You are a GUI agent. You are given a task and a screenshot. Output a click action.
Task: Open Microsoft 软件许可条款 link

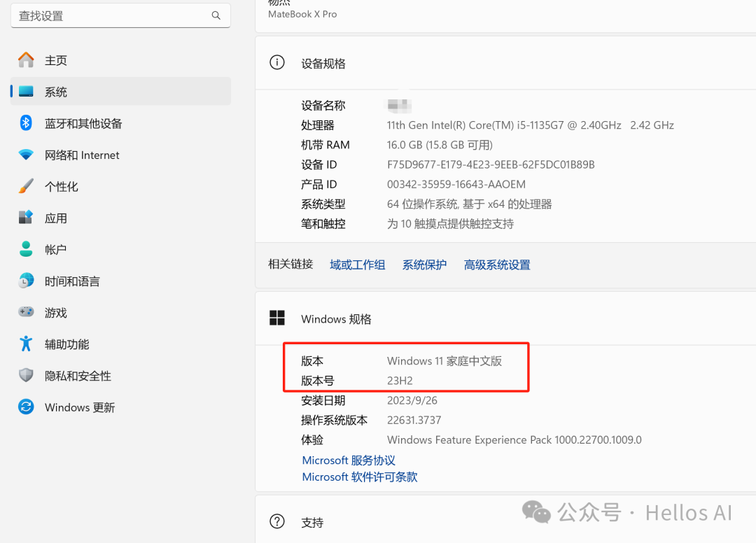tap(360, 477)
